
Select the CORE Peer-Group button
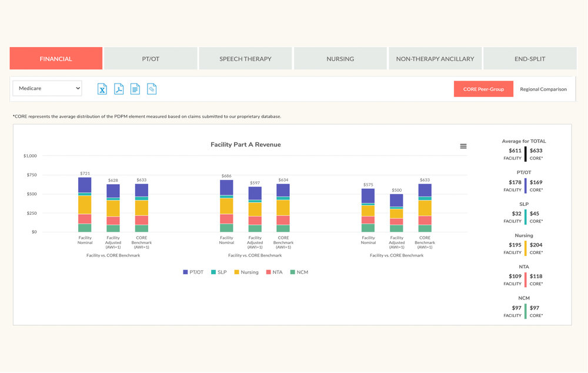(483, 89)
